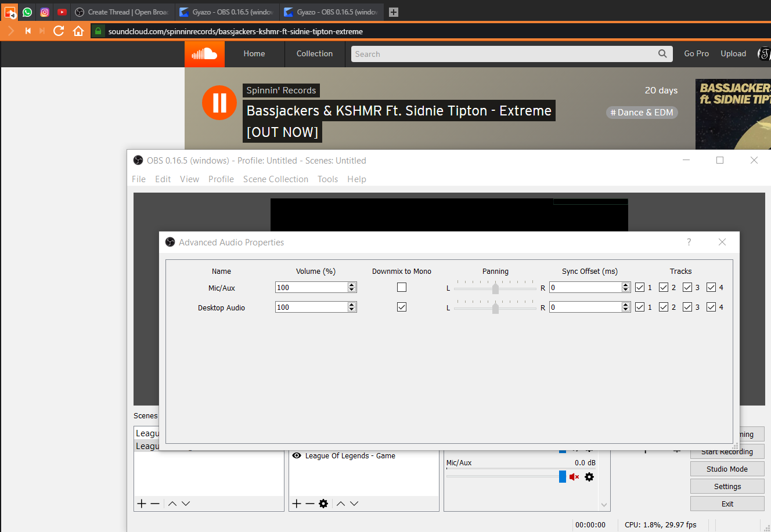The width and height of the screenshot is (771, 532).
Task: Pause the Bassjackers & KSHMR track
Action: pyautogui.click(x=219, y=103)
